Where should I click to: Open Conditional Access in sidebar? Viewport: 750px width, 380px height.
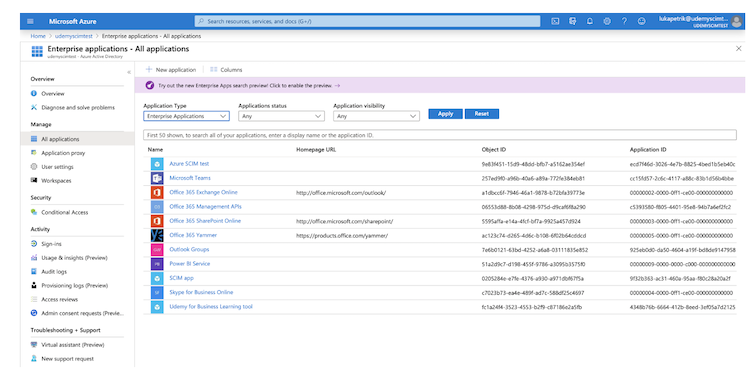(65, 212)
